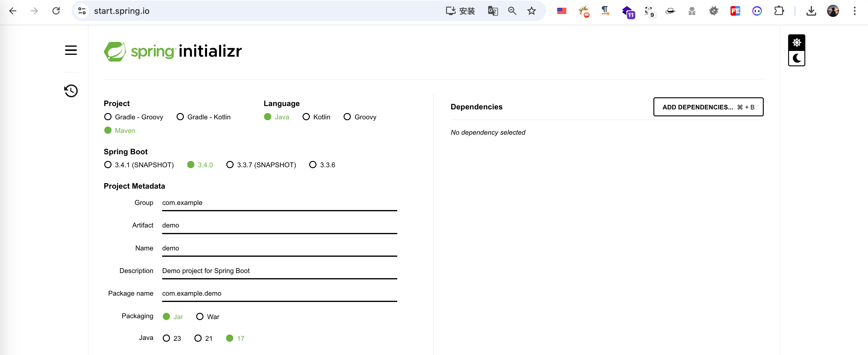Select Spring Boot 3.3.6
This screenshot has height=355, width=868.
pos(322,165)
